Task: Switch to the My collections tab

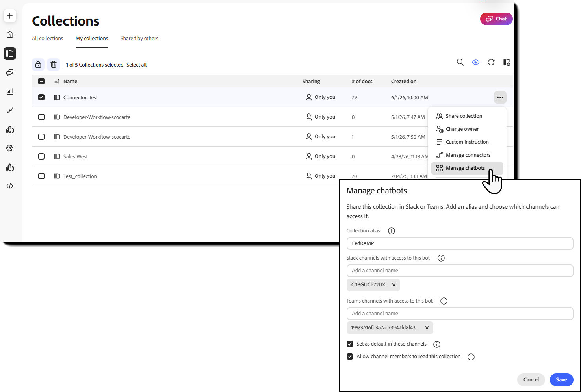Action: click(x=92, y=38)
